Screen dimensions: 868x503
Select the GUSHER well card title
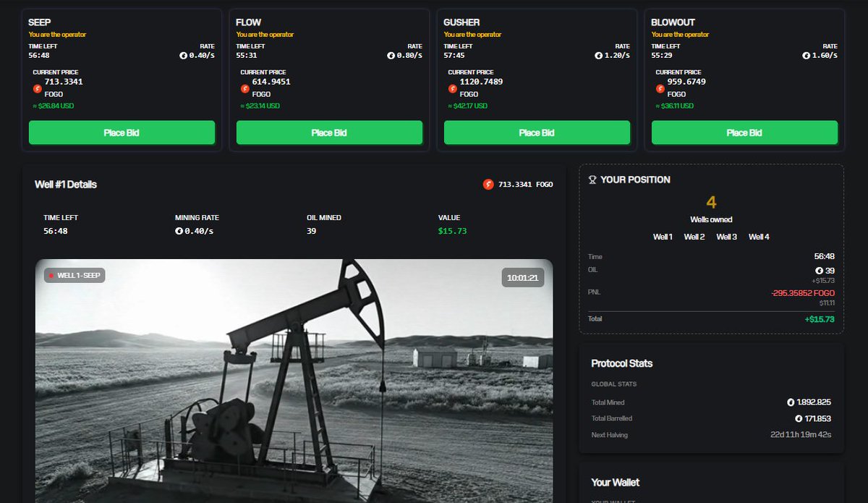tap(461, 22)
